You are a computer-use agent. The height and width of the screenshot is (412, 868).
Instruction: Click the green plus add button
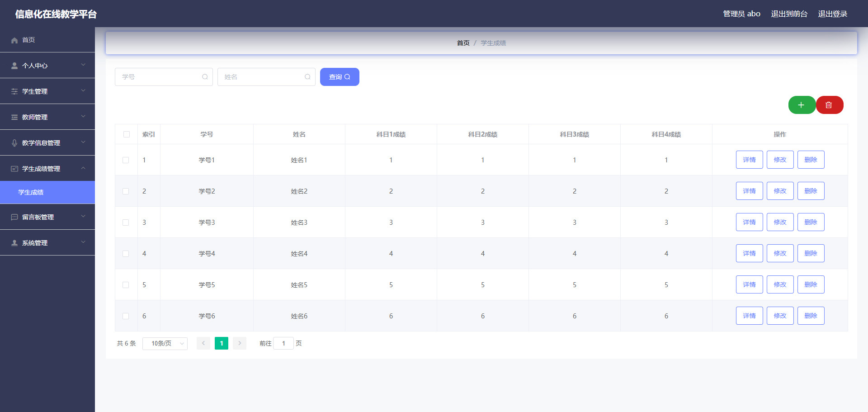point(802,105)
